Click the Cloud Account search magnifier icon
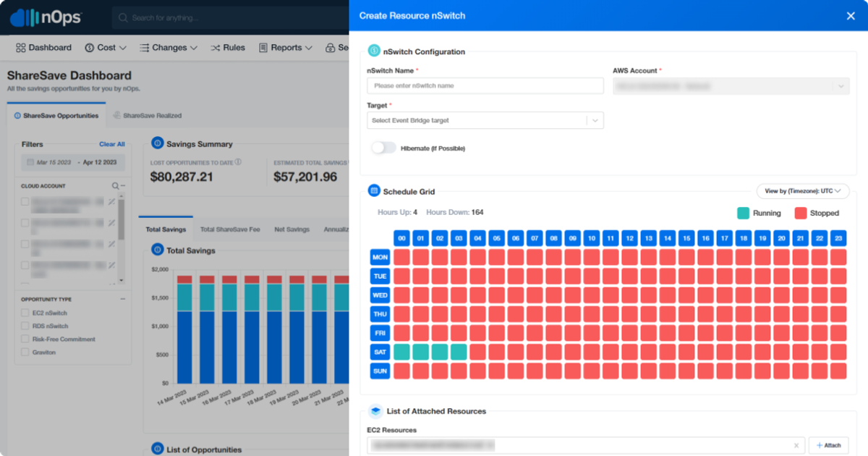 (115, 186)
